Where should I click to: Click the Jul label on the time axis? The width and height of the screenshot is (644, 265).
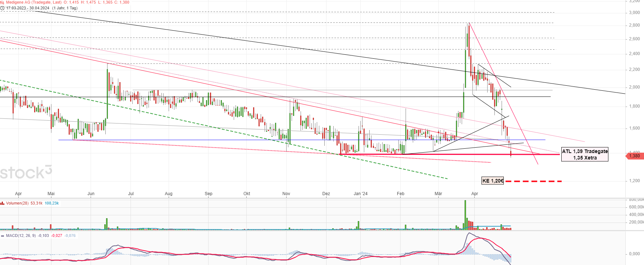pos(131,194)
